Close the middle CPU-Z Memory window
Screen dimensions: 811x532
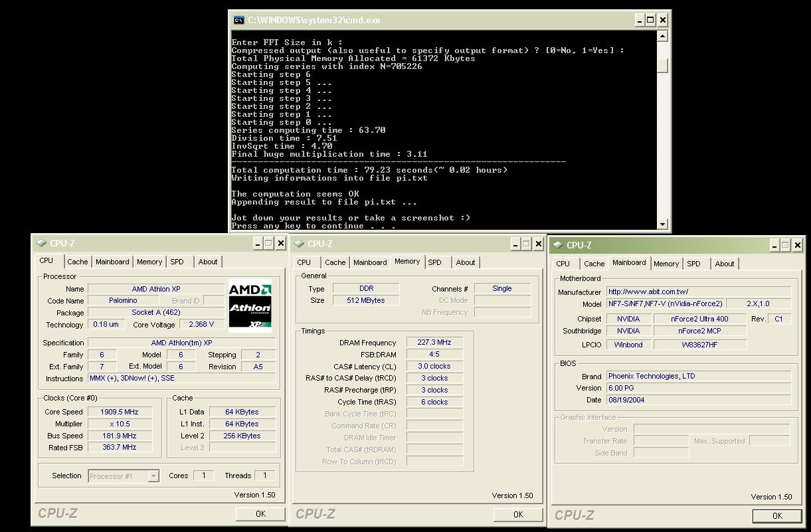coord(539,244)
